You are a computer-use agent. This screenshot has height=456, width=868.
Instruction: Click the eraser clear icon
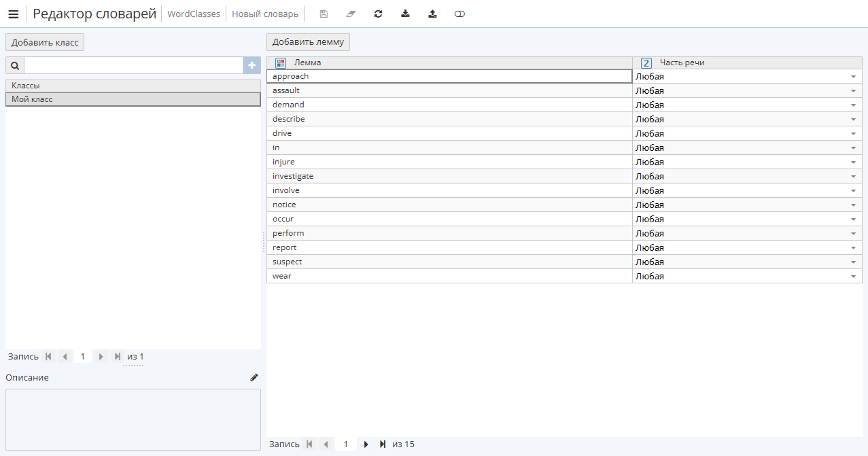pyautogui.click(x=351, y=14)
